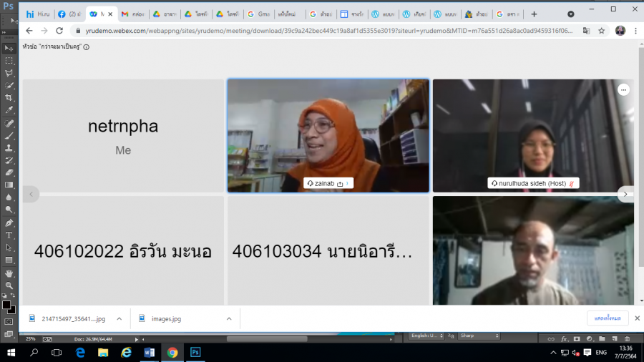Click the show all downloads button
This screenshot has width=644, height=362.
608,318
